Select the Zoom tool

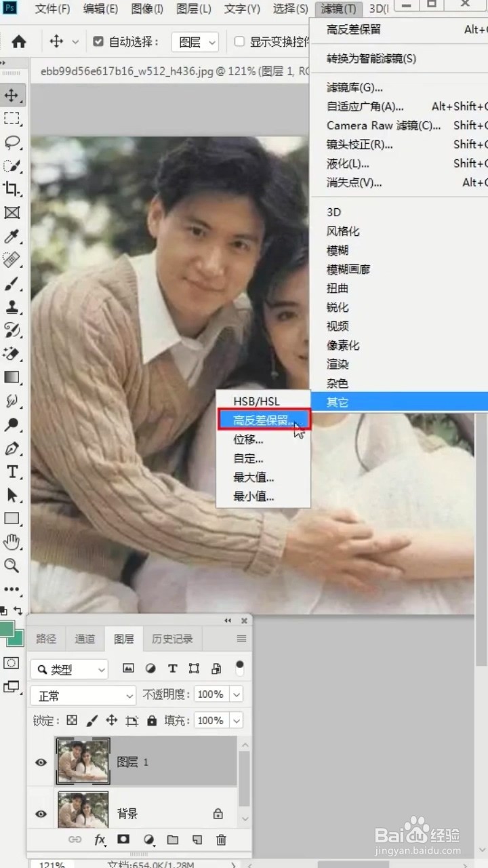(x=12, y=566)
